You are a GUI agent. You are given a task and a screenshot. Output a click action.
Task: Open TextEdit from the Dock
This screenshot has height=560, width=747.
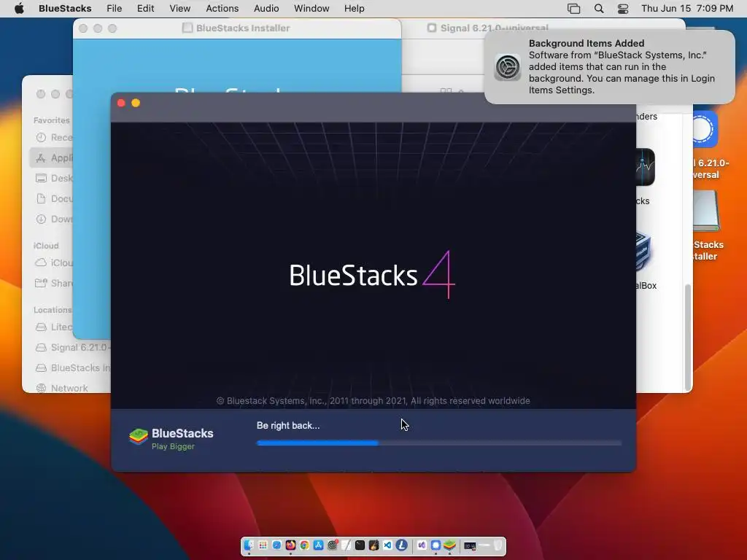tap(346, 545)
